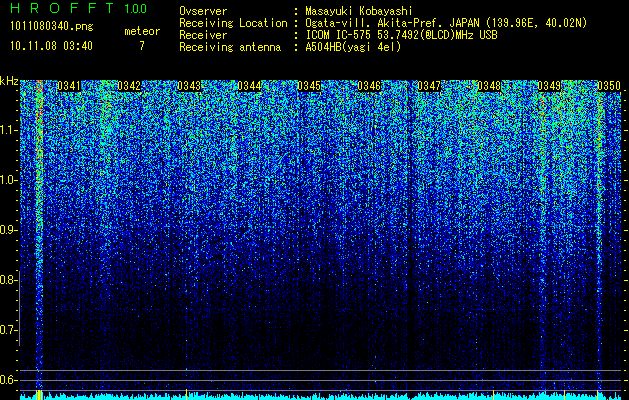The image size is (629, 400).
Task: Click the Receiving Location label
Action: coord(233,23)
